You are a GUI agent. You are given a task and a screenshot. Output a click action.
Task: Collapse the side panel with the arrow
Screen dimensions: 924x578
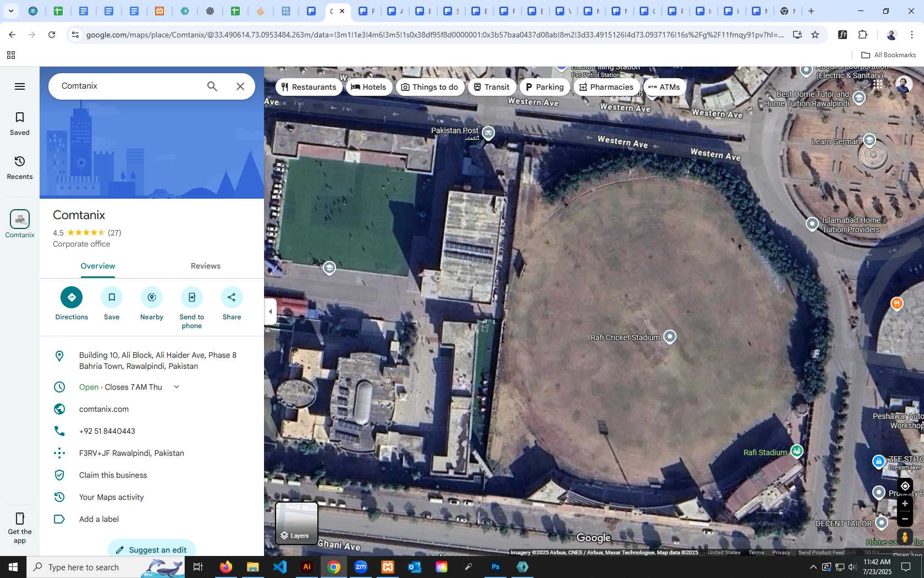pos(270,312)
